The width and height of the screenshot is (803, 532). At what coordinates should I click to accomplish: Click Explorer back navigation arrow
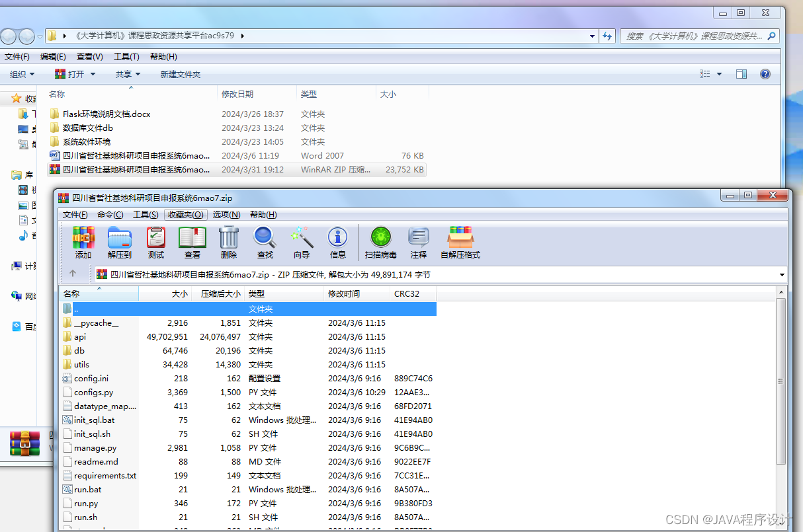[9, 36]
